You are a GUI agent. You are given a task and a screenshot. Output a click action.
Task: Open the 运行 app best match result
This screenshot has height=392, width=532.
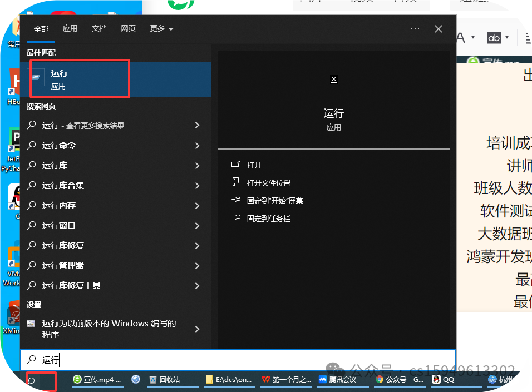116,80
